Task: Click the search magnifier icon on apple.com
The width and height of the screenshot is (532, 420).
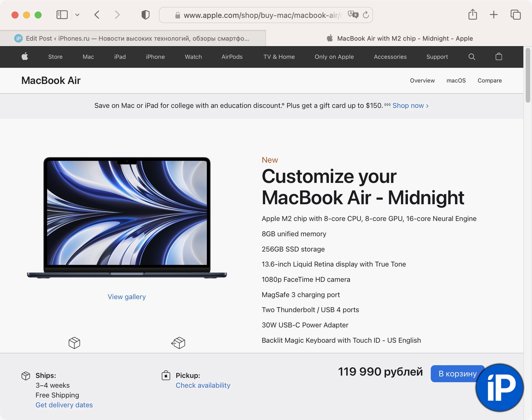Action: 472,57
